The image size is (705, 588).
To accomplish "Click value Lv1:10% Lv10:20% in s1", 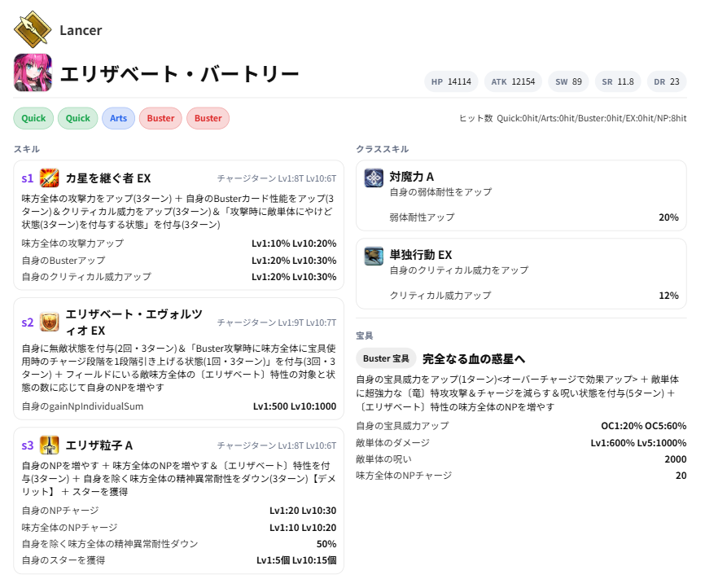I will pyautogui.click(x=294, y=244).
